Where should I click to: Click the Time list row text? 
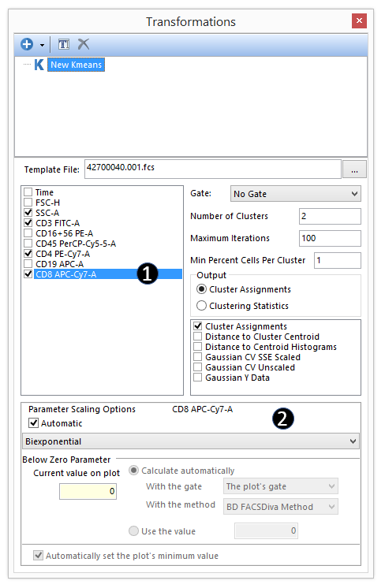coord(44,192)
